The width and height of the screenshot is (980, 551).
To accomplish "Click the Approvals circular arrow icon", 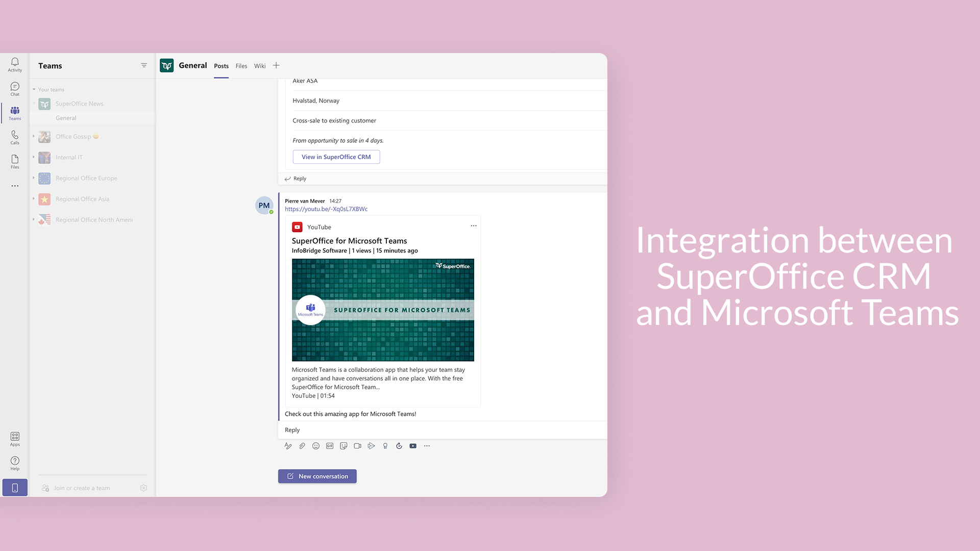I will coord(399,446).
